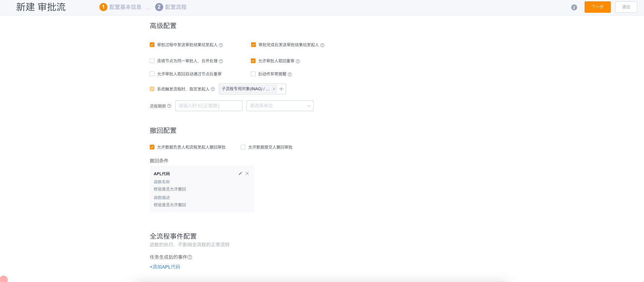Toggle 审批过程中发送审批结果给发起人 checkbox
Image resolution: width=644 pixels, height=282 pixels.
coord(152,45)
